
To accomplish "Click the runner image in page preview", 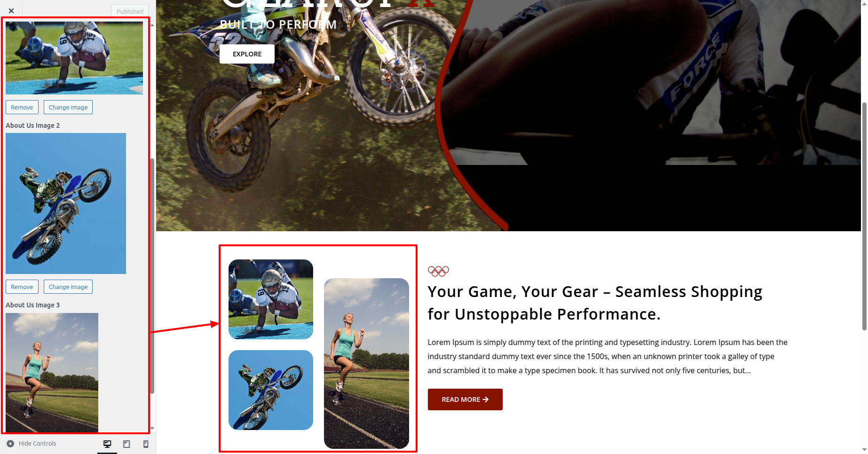I will pos(366,363).
